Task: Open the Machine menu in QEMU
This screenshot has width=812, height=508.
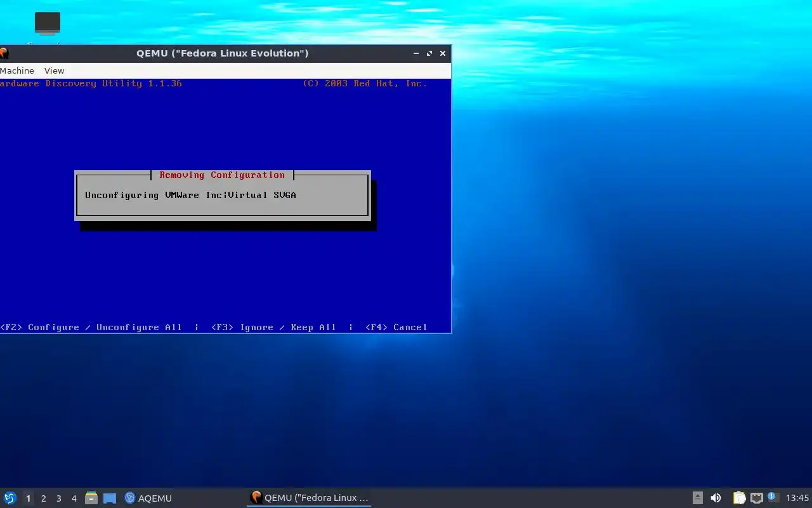Action: click(x=17, y=70)
